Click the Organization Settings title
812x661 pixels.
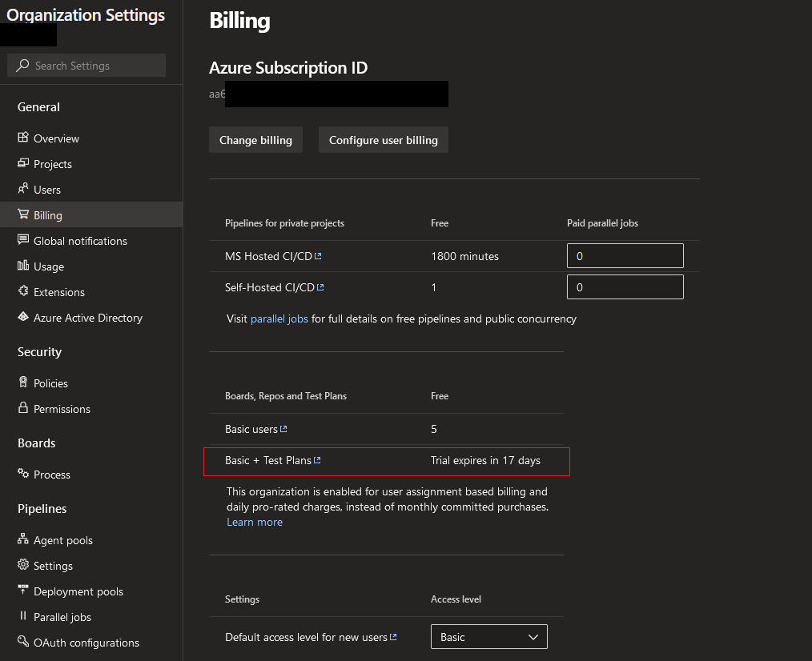[x=86, y=15]
